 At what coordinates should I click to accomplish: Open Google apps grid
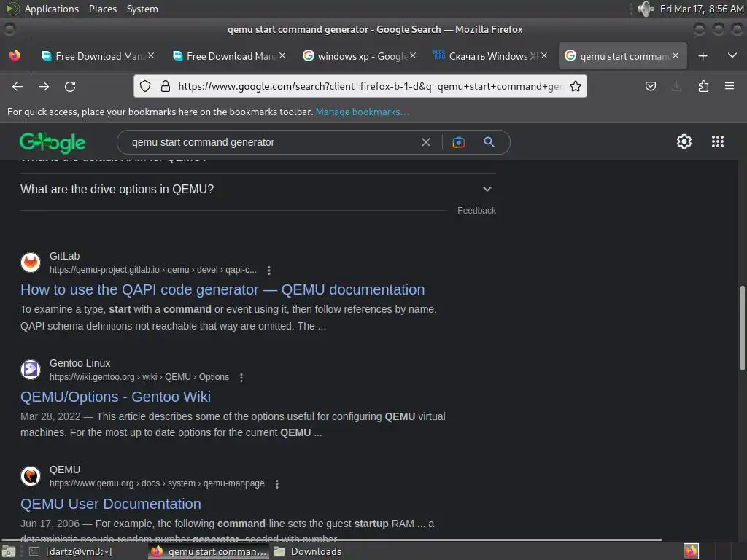click(x=718, y=141)
